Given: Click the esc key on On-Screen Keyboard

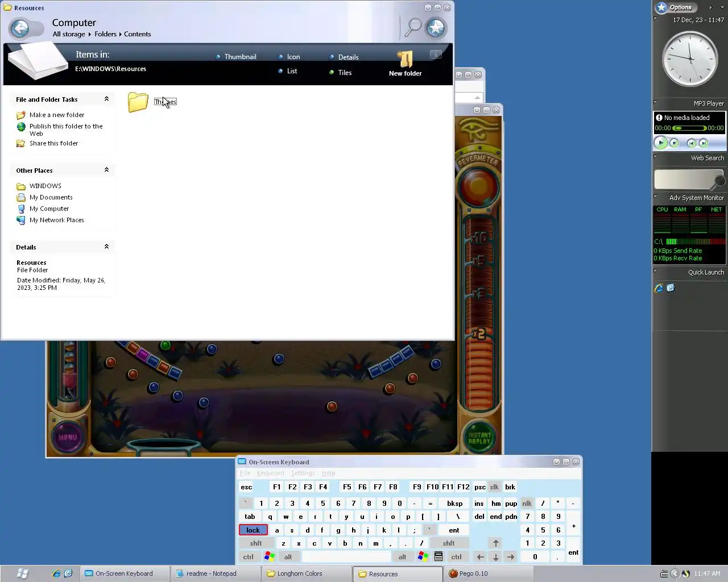Looking at the screenshot, I should pyautogui.click(x=246, y=487).
